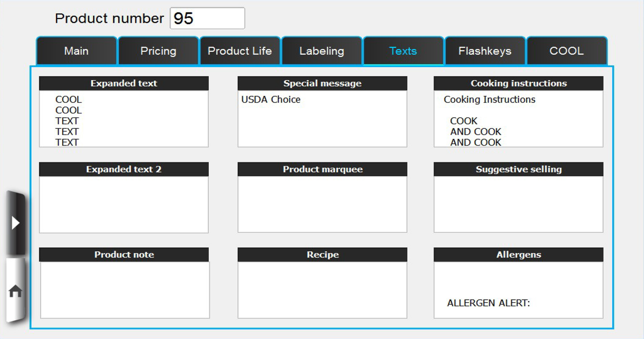Screen dimensions: 644x339
Task: Open the Flashkeys tab
Action: coord(485,51)
